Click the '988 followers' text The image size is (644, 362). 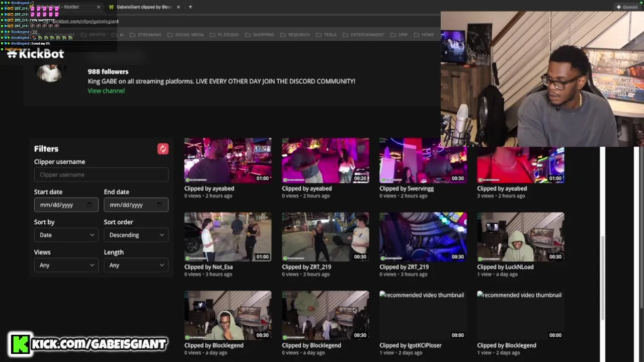tap(108, 71)
